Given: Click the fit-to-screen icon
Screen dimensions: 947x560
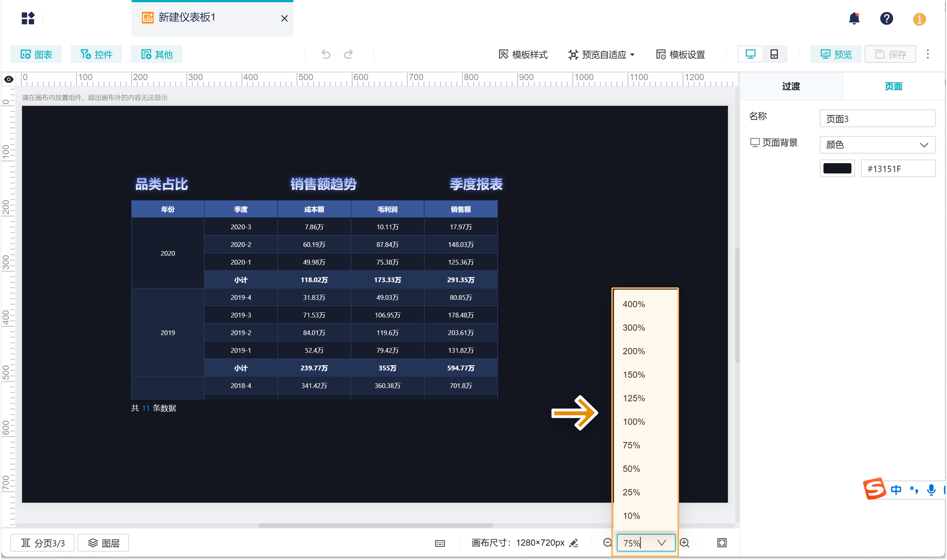Looking at the screenshot, I should (721, 543).
